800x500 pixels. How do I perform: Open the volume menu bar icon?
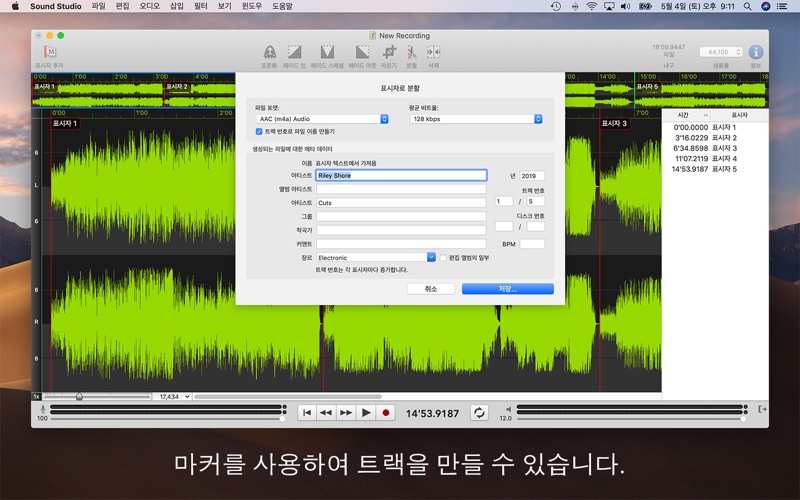point(626,6)
